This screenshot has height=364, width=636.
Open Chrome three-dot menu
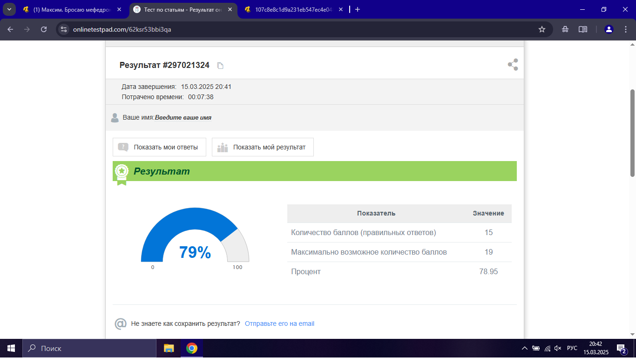point(625,29)
